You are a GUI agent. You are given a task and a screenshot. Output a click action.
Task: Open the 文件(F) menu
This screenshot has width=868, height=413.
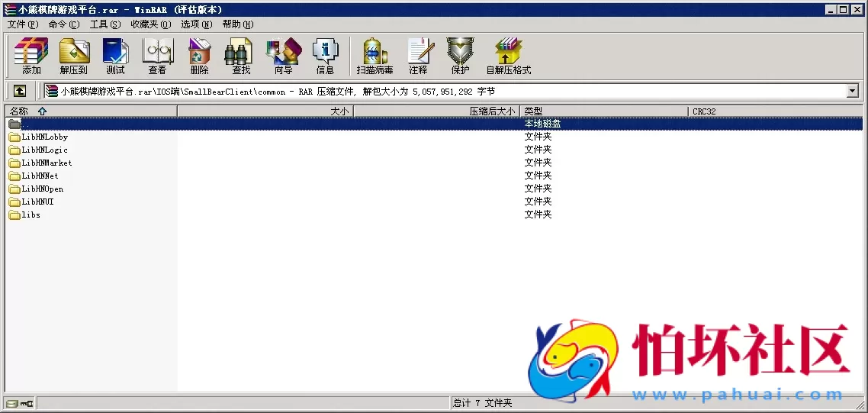(23, 24)
